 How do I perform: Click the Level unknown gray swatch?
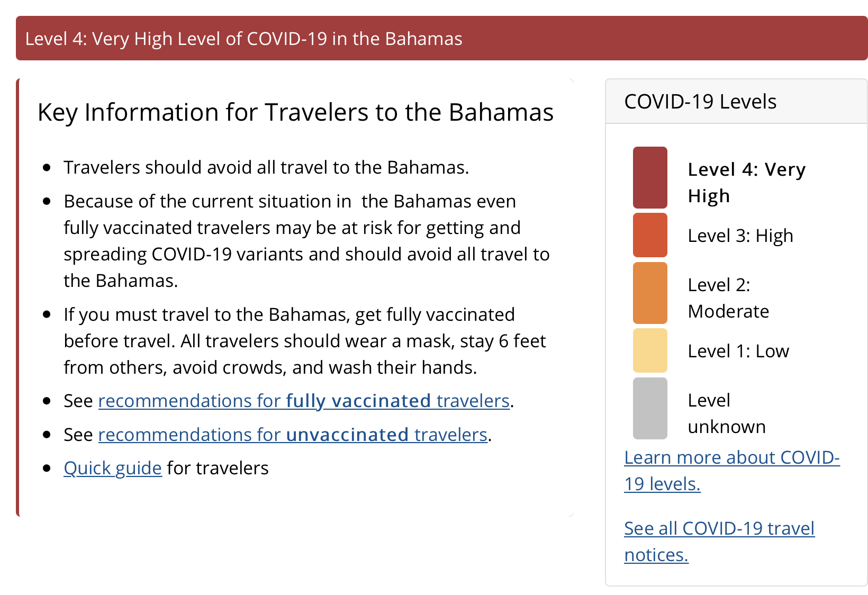pos(650,408)
